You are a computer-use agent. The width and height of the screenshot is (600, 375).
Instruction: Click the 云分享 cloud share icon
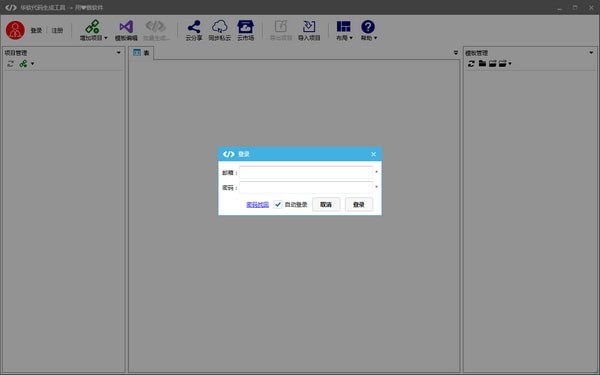[194, 26]
